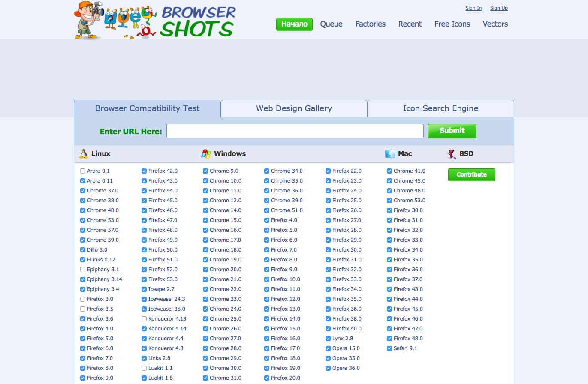588x384 pixels.
Task: Open the Free Icons page
Action: tap(452, 24)
